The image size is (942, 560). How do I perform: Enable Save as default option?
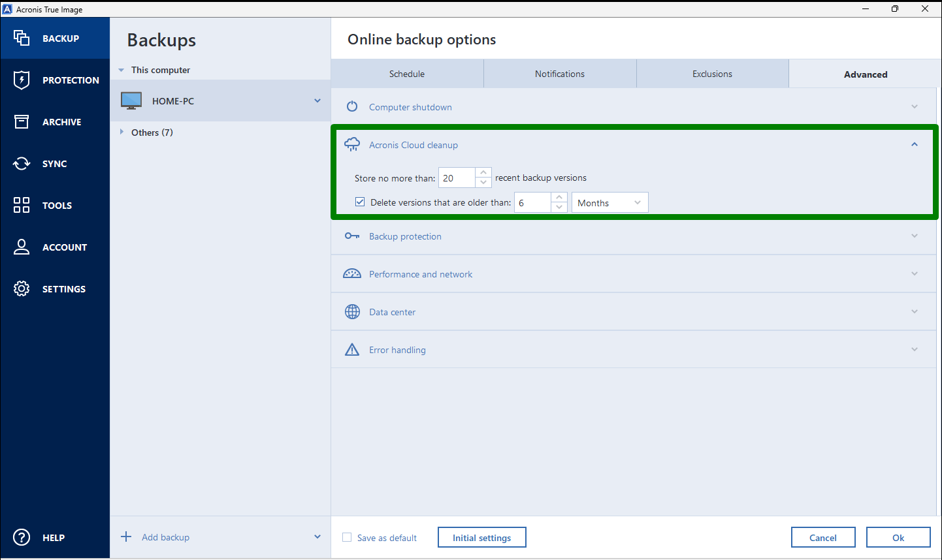coord(347,537)
